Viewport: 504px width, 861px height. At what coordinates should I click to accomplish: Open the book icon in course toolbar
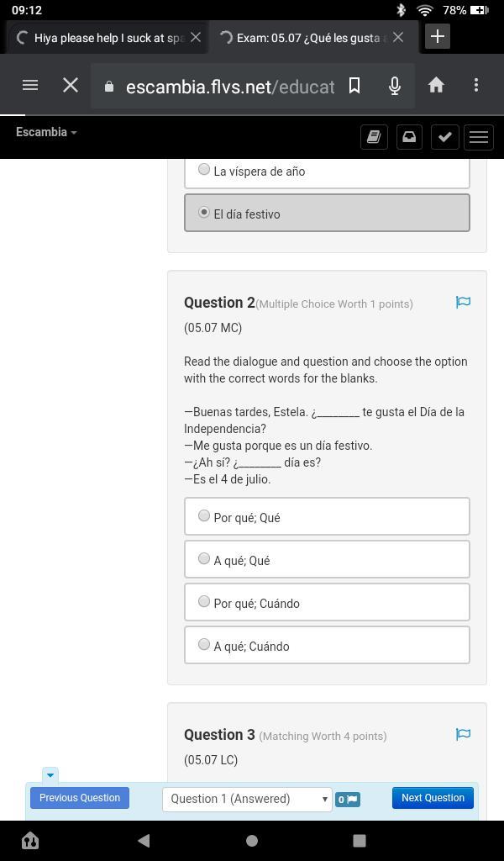374,137
